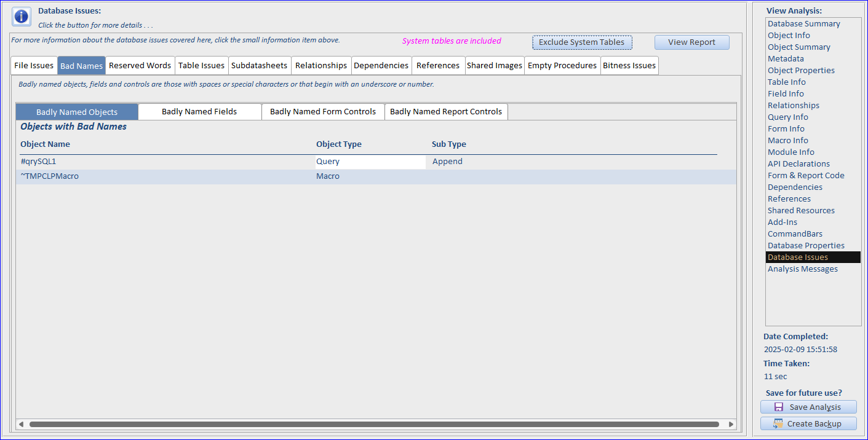
Task: Open the Relationships tab
Action: click(321, 66)
